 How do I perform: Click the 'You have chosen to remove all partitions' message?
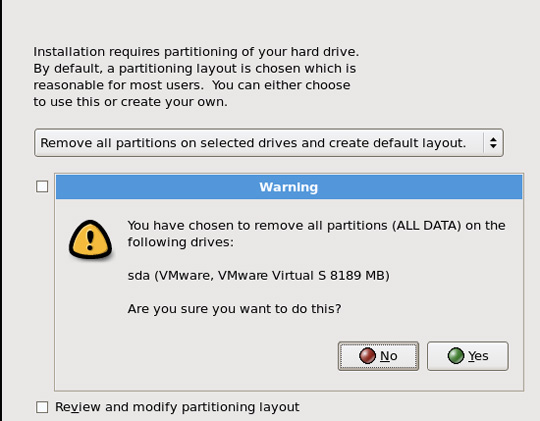316,226
